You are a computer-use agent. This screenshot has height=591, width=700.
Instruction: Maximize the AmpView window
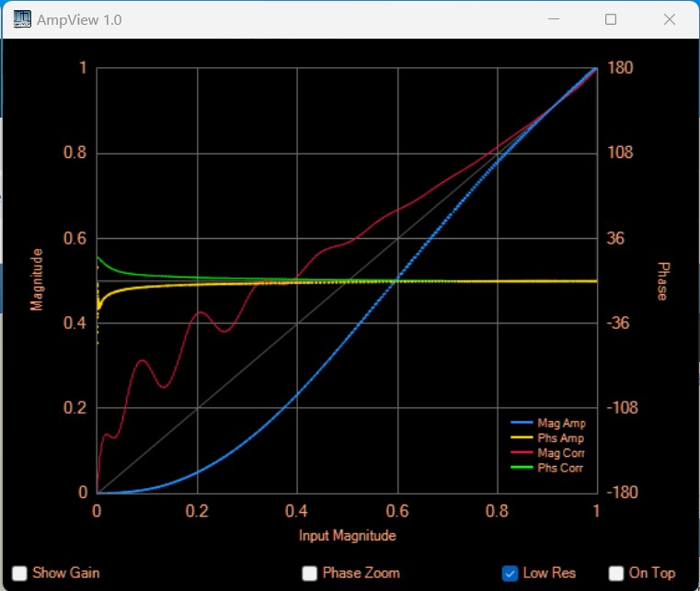611,19
